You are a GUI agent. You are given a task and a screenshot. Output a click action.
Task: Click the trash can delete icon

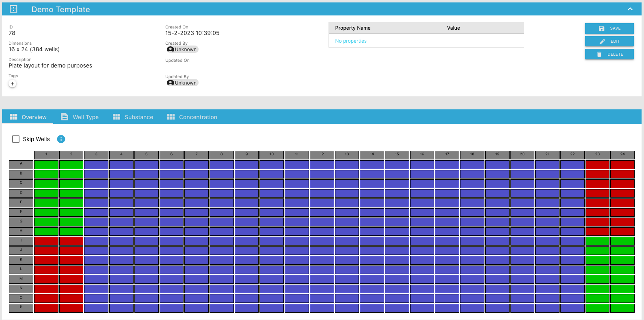pyautogui.click(x=599, y=54)
